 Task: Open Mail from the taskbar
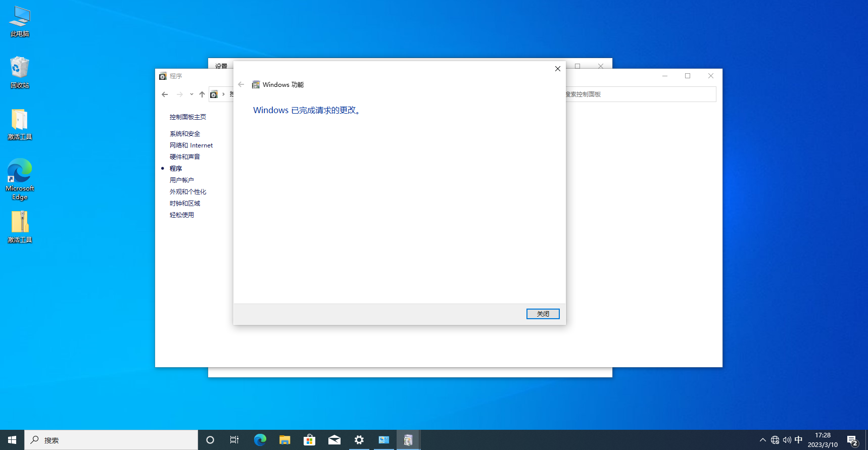coord(334,440)
